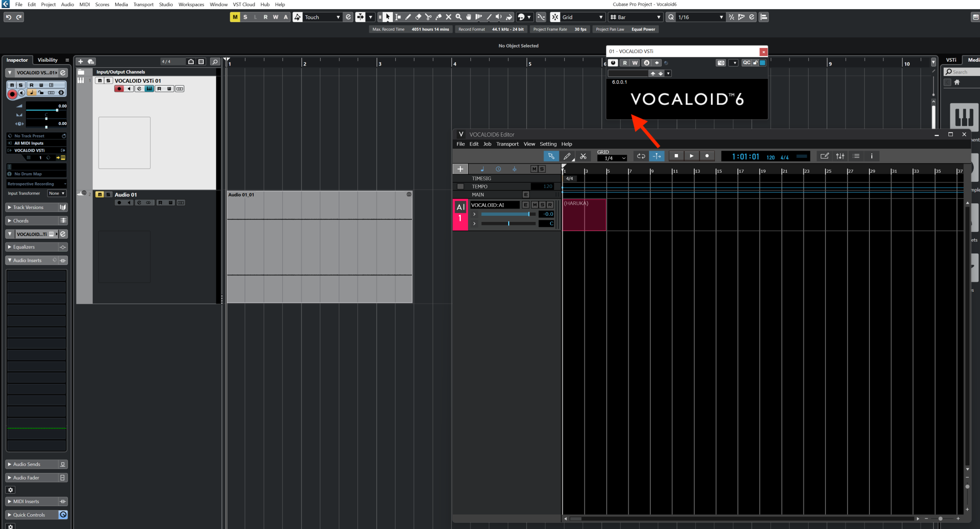
Task: Select the Zoom tool in Cubase toolbar
Action: [458, 17]
